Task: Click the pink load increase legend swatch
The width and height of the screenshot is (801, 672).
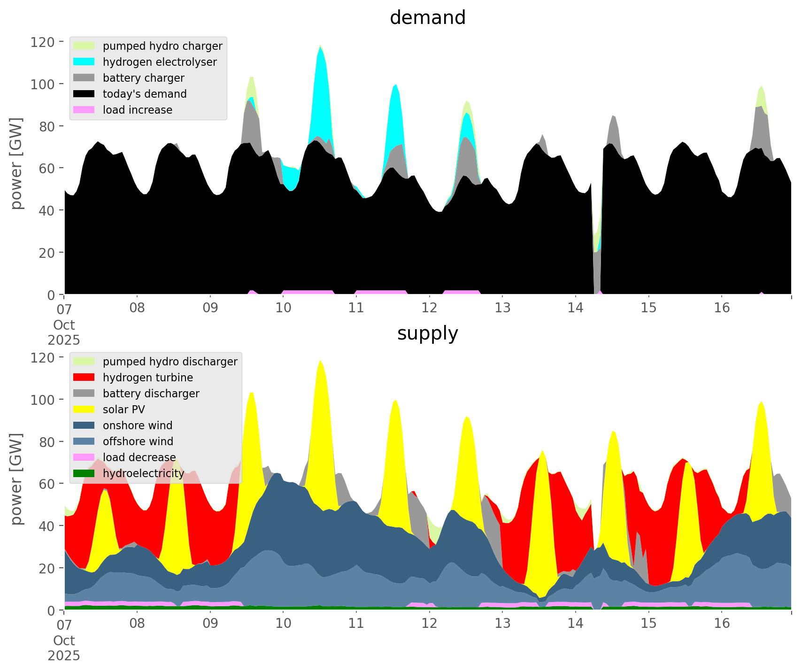Action: [x=85, y=110]
